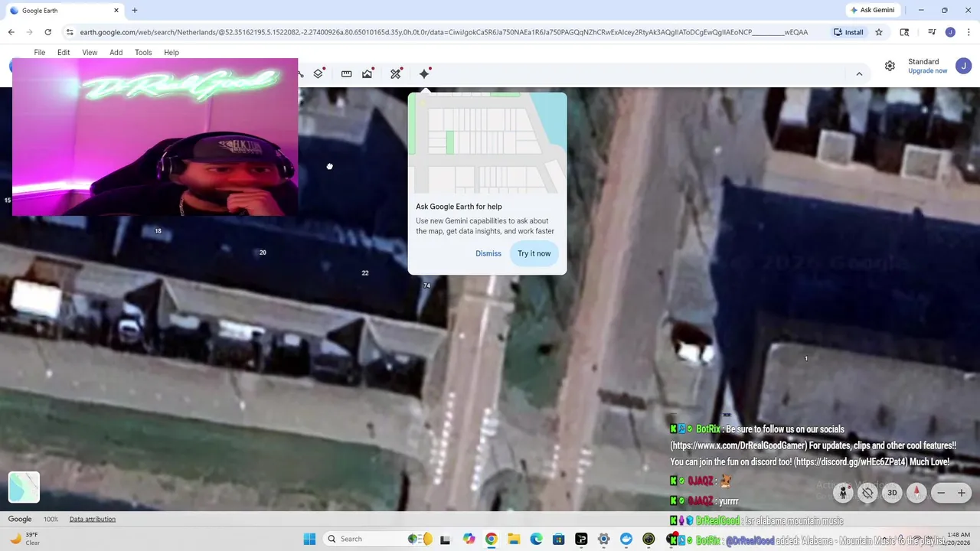980x551 pixels.
Task: Click the popup map illustration
Action: pyautogui.click(x=488, y=143)
